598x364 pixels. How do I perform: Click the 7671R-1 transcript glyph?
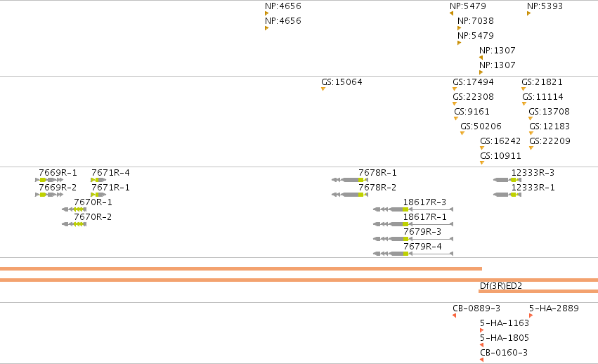(x=98, y=195)
